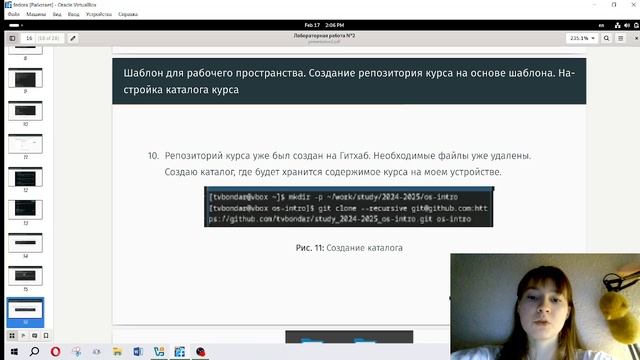Close the PDF viewer window
Screen dimensions: 640x360
[636, 38]
